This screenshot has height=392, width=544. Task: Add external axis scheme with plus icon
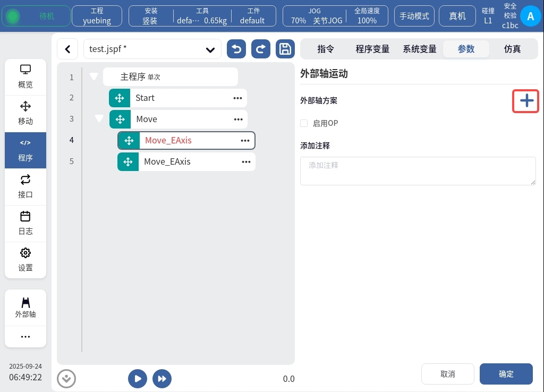(526, 101)
